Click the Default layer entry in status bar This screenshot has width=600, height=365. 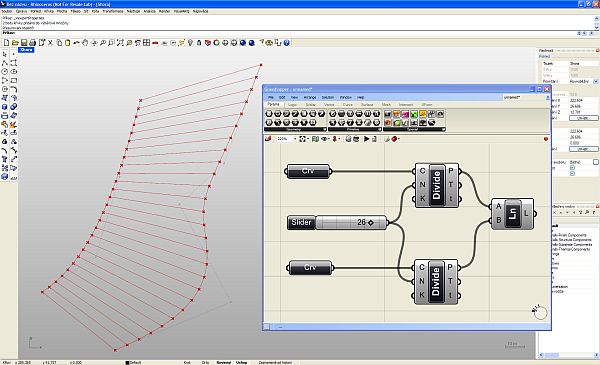134,362
